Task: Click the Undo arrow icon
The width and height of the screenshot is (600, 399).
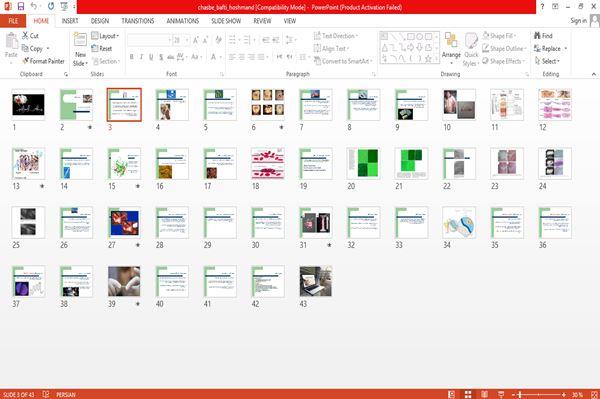Action: tap(34, 6)
